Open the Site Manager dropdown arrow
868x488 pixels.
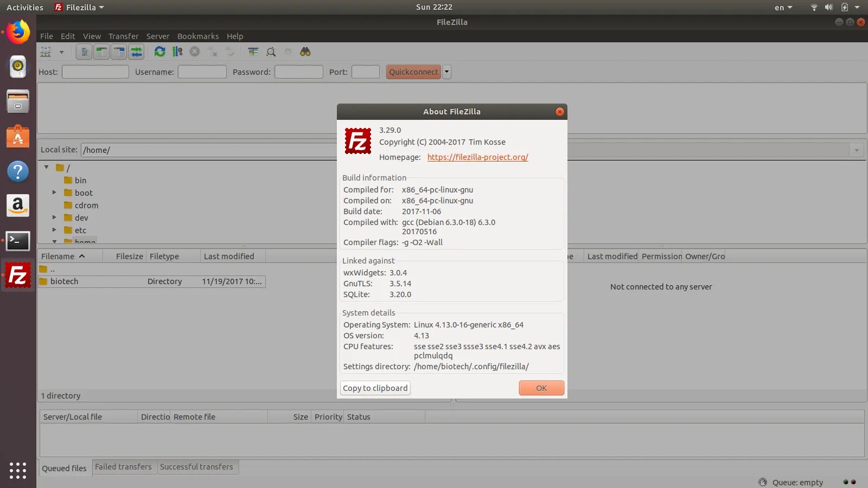coord(61,52)
